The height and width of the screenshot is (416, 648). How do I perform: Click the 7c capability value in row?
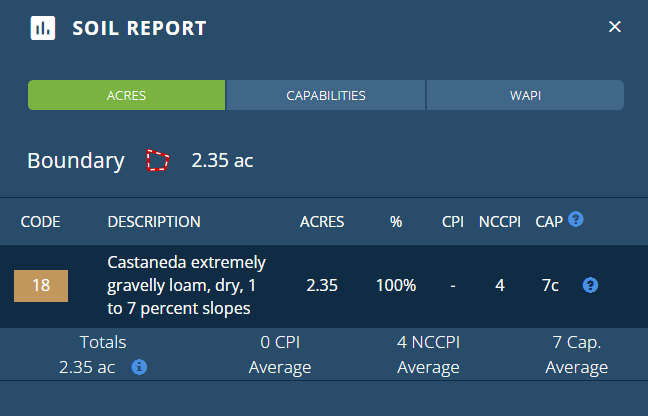pos(550,285)
